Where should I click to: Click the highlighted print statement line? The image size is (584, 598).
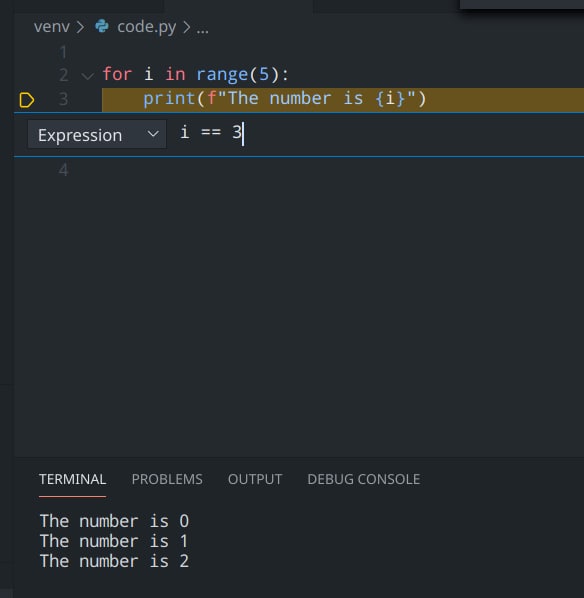[343, 100]
